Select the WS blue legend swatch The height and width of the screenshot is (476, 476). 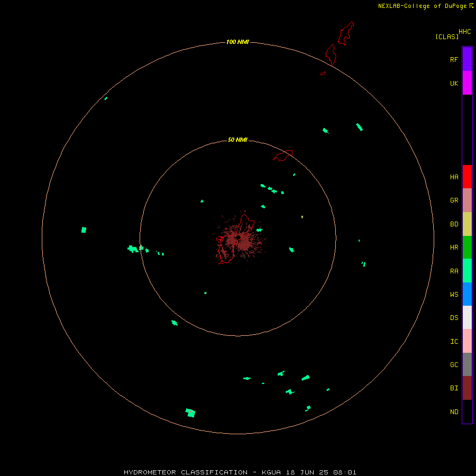coord(467,294)
